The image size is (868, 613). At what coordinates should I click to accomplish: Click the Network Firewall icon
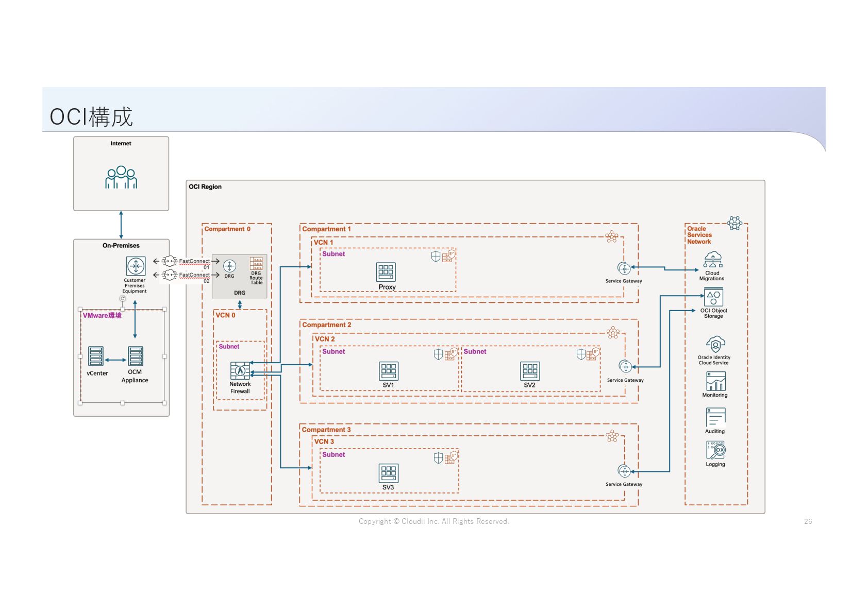[x=240, y=371]
